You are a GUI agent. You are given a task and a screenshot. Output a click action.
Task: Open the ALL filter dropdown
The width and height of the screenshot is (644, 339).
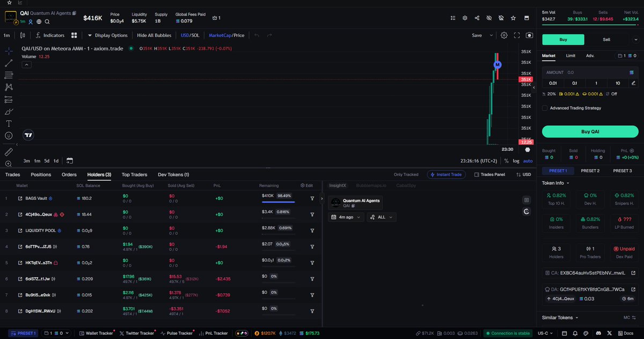tap(382, 217)
